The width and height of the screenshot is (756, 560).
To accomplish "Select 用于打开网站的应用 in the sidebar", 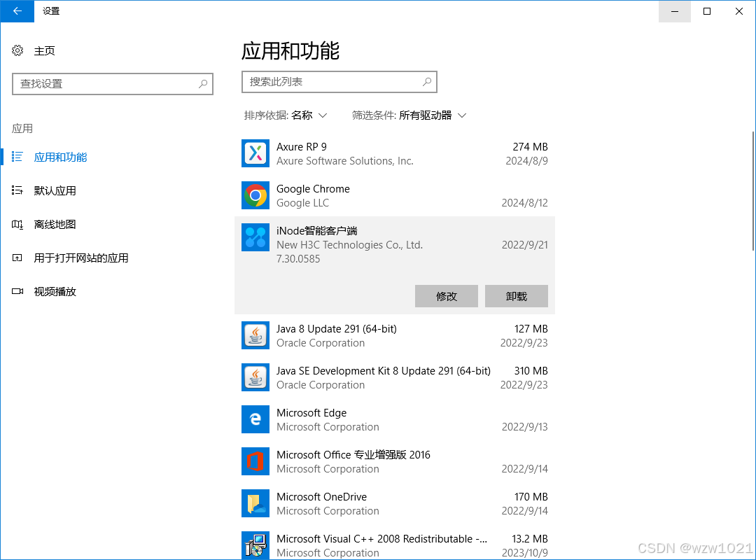I will pos(81,258).
